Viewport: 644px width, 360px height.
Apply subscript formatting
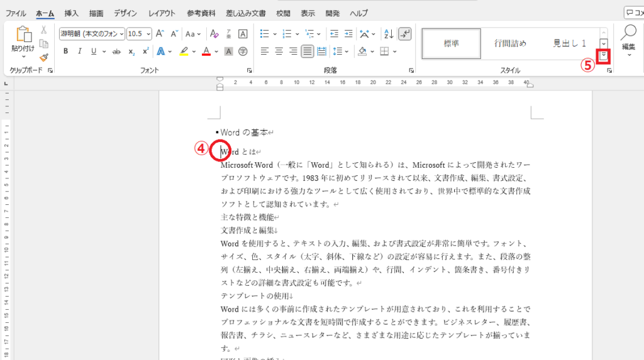click(131, 52)
